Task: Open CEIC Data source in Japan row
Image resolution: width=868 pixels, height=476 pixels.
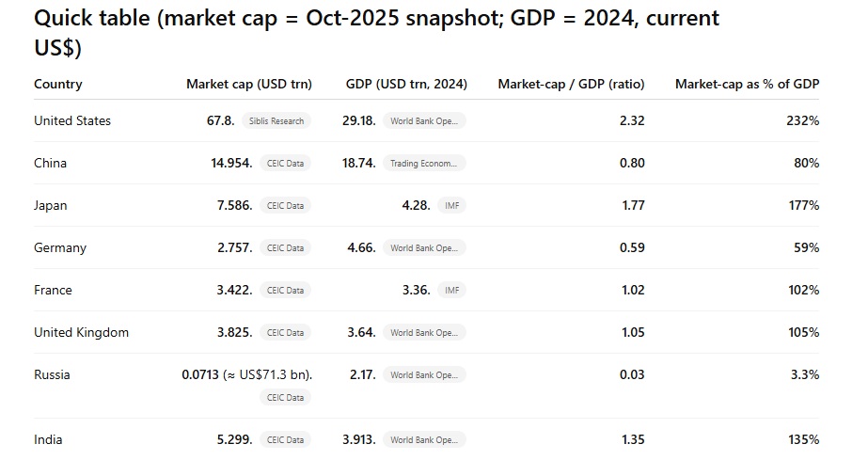Action: tap(285, 206)
